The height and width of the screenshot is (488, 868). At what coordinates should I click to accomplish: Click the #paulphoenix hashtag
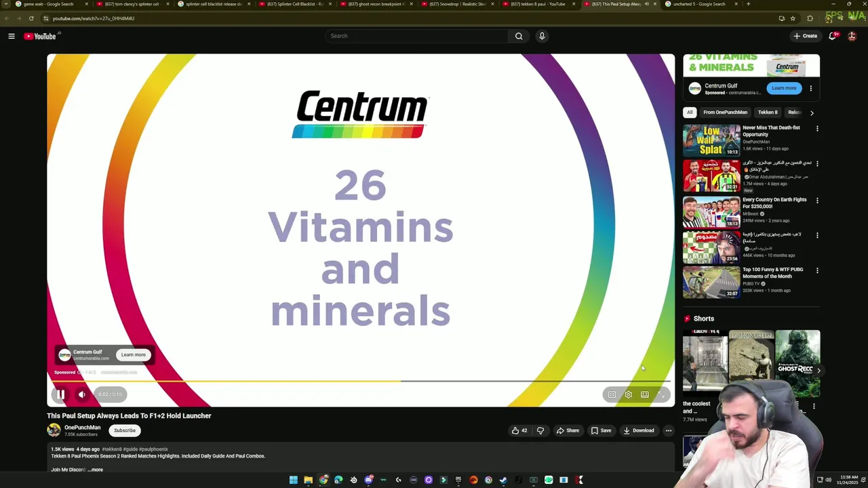pyautogui.click(x=153, y=449)
